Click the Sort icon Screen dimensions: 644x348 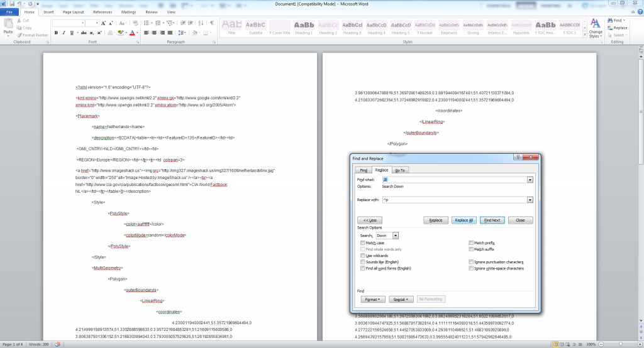tap(201, 23)
